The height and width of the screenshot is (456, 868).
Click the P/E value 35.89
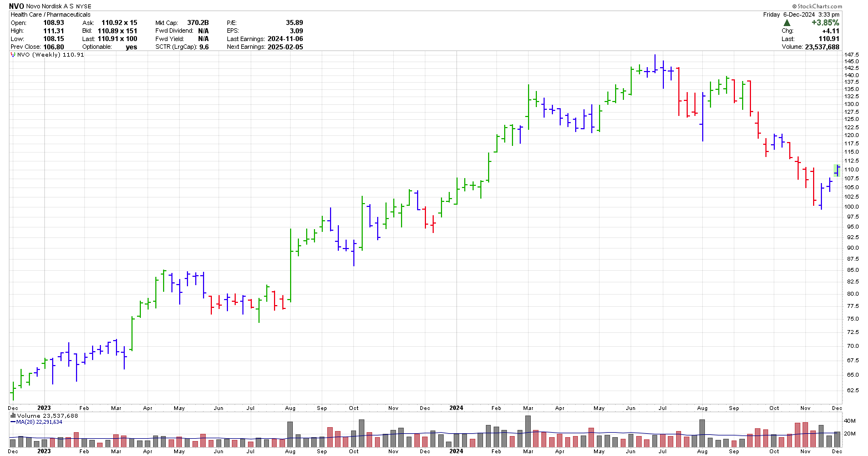click(295, 23)
